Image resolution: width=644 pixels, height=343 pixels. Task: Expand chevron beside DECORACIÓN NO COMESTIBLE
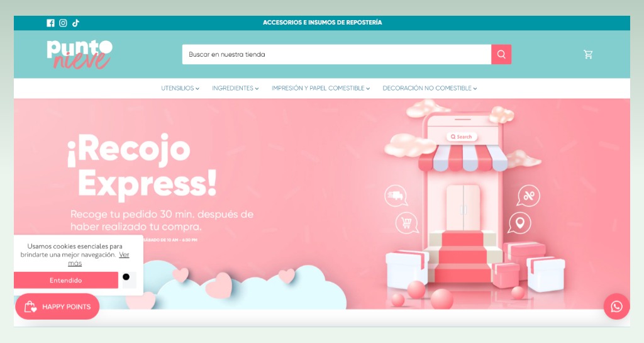[475, 89]
